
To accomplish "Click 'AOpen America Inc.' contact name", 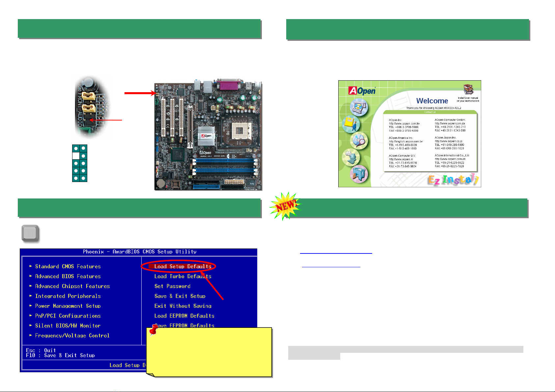I will 401,138.
